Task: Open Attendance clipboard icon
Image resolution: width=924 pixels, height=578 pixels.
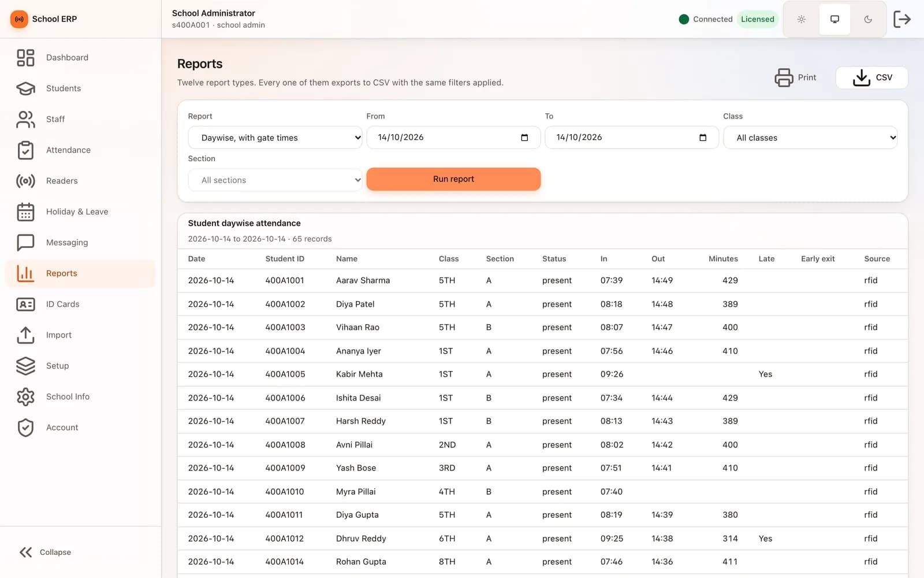Action: pyautogui.click(x=25, y=150)
